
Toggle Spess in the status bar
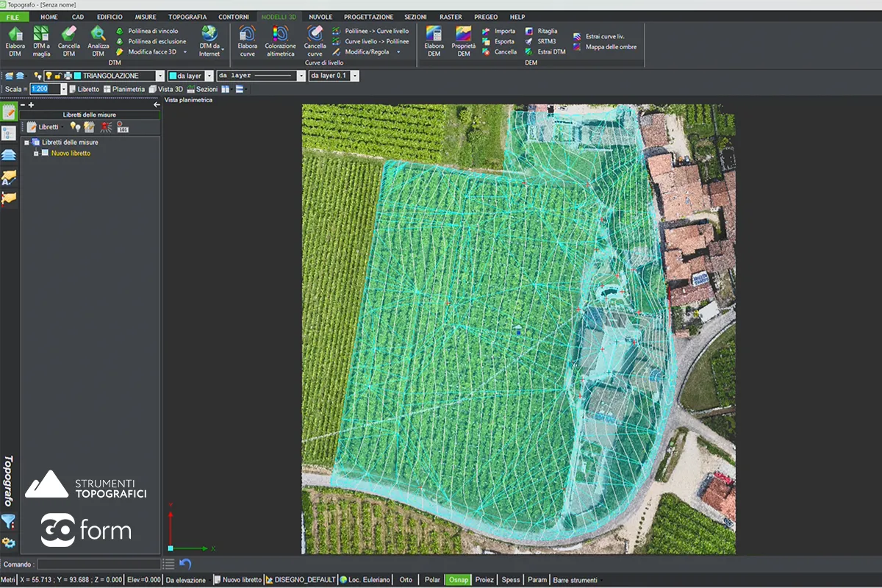tap(510, 580)
